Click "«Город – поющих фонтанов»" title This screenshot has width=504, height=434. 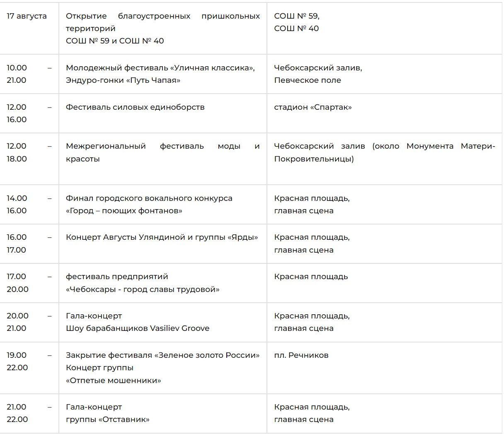[x=124, y=211]
